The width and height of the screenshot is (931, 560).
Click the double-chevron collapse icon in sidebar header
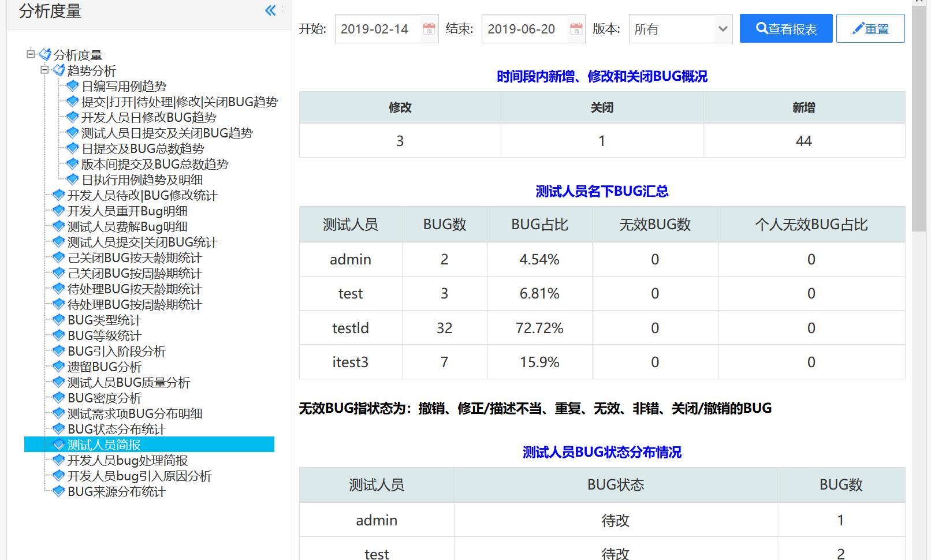270,10
